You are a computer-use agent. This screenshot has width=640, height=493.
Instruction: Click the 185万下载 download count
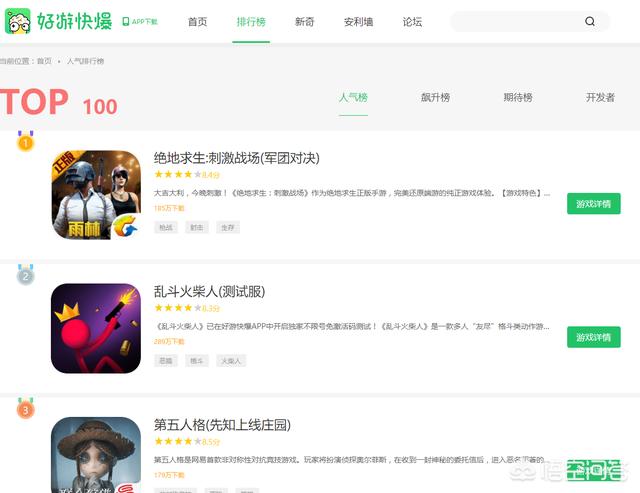coord(169,208)
